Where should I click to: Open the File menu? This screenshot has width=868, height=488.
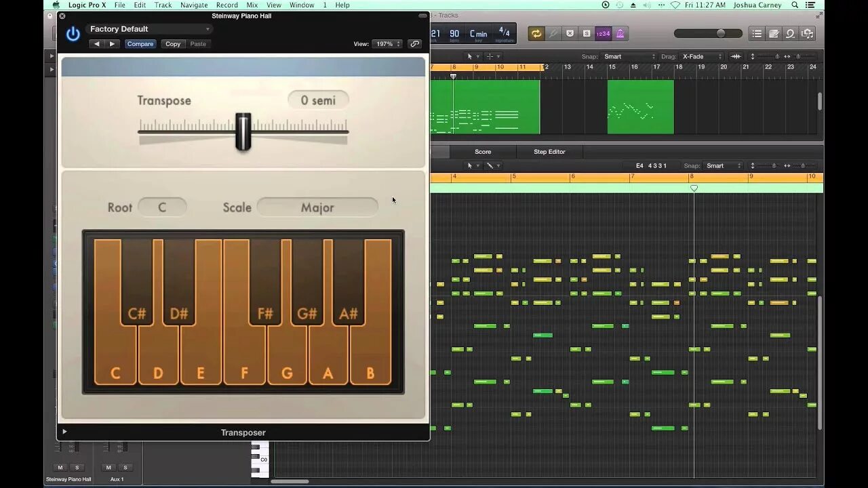pyautogui.click(x=119, y=5)
